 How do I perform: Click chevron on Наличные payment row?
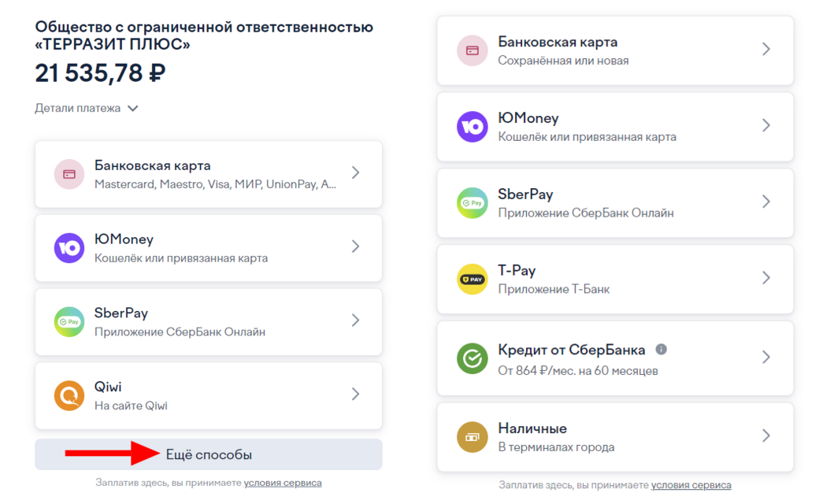[x=766, y=435]
